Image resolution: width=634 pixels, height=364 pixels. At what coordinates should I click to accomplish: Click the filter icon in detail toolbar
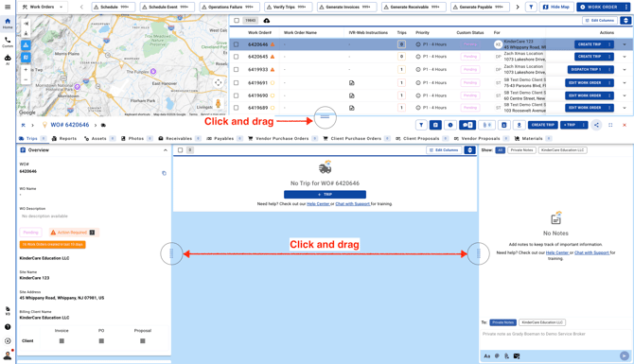coord(421,125)
